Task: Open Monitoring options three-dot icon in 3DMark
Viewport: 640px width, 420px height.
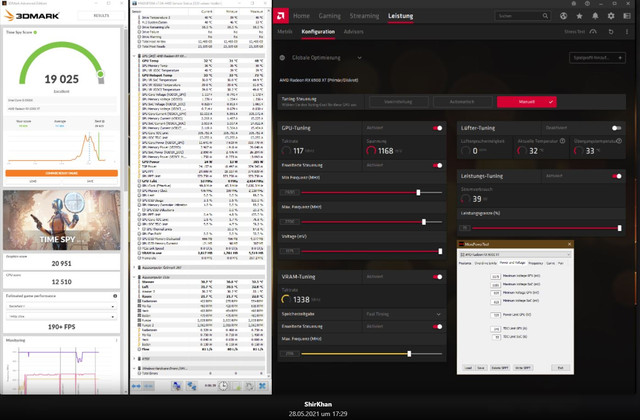Action: [x=117, y=340]
